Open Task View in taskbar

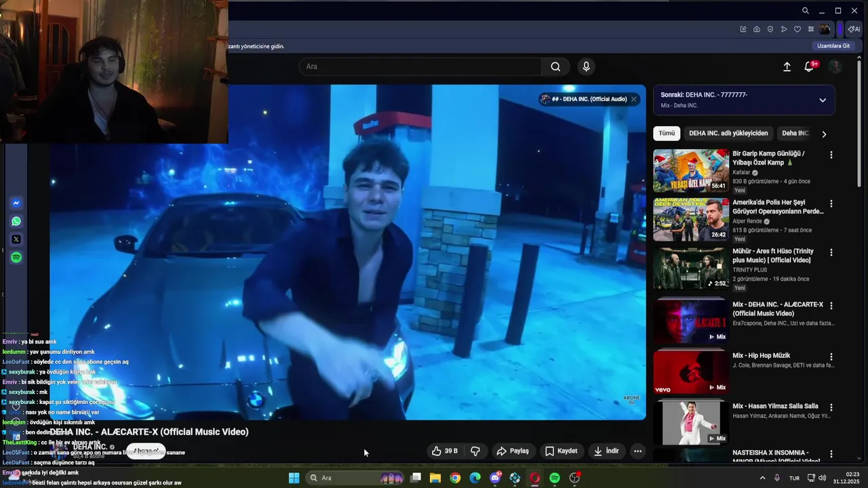416,478
